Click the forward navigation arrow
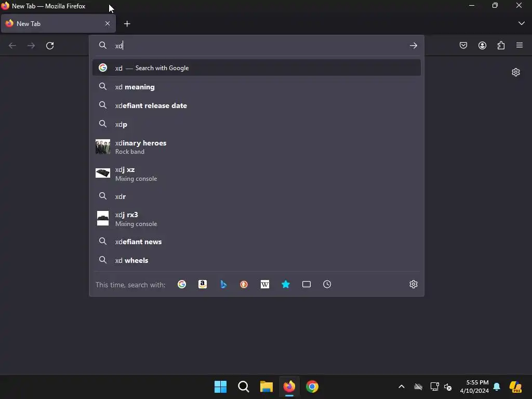The image size is (532, 399). [31, 46]
